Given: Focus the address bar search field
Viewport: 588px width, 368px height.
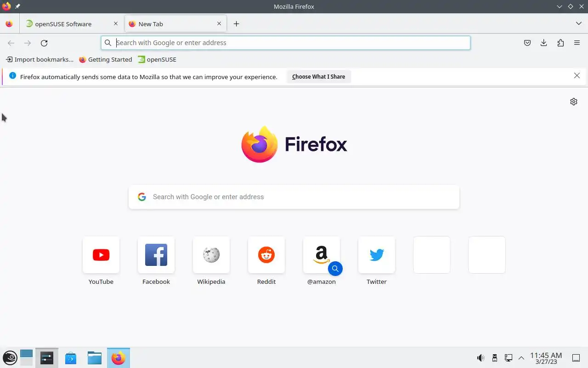Looking at the screenshot, I should tap(286, 43).
